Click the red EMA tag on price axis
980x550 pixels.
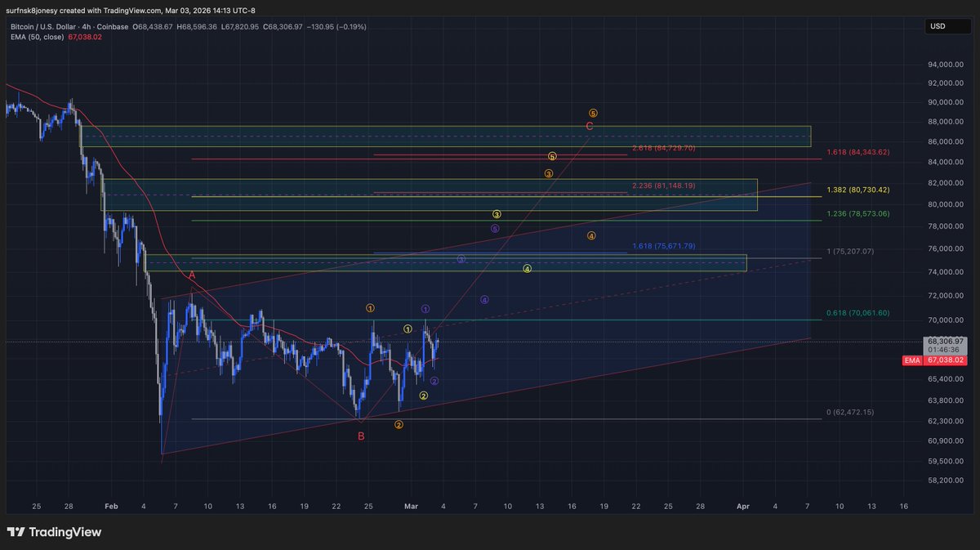point(912,360)
